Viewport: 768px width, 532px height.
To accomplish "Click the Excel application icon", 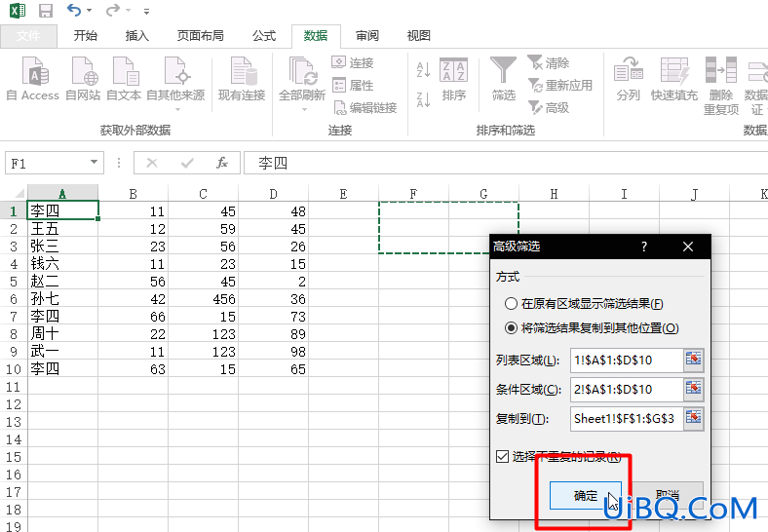I will click(18, 11).
